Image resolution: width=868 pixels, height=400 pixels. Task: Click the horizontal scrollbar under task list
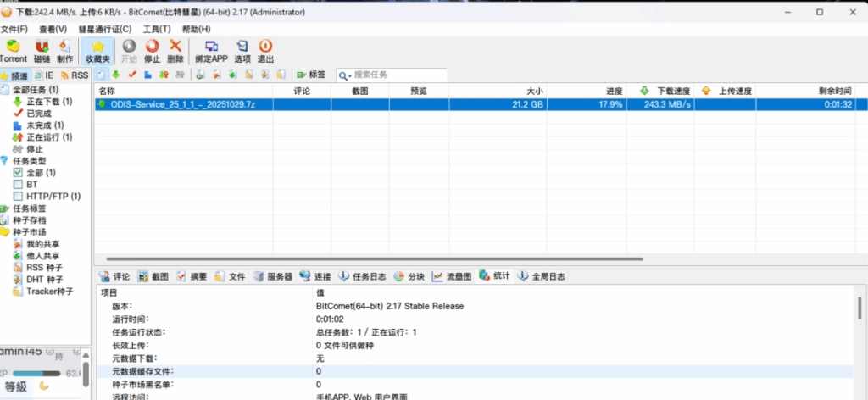(369, 258)
